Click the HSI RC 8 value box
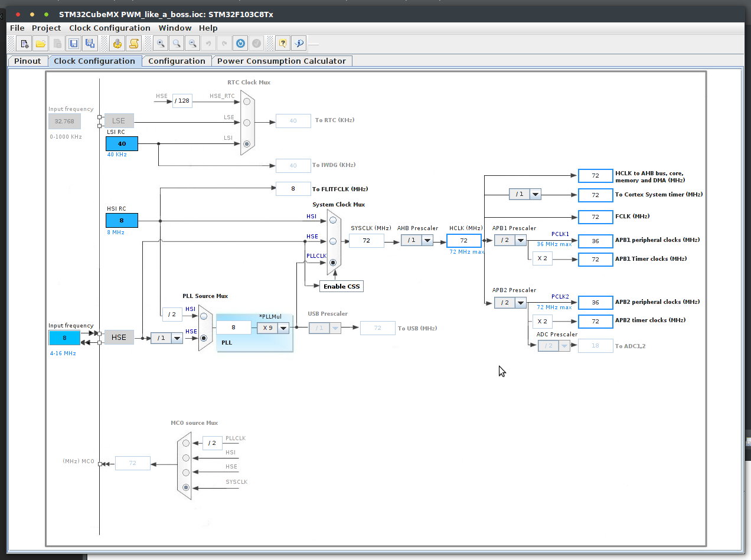The image size is (751, 560). (122, 220)
